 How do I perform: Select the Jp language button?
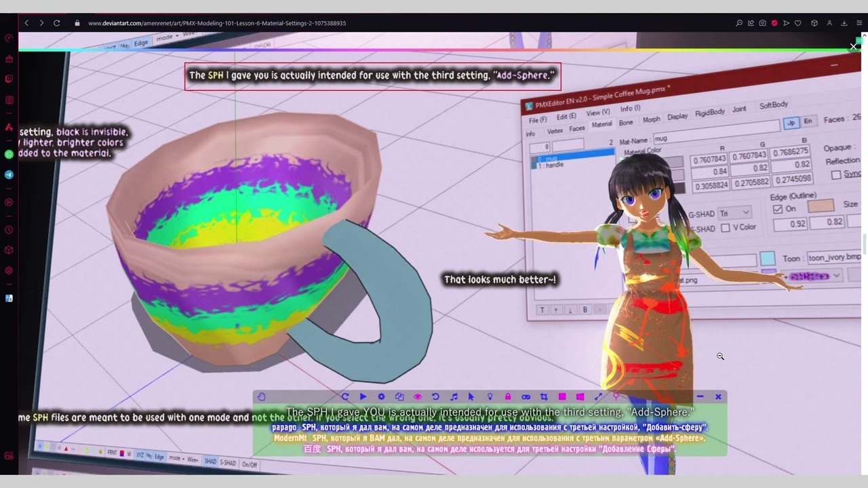point(791,123)
